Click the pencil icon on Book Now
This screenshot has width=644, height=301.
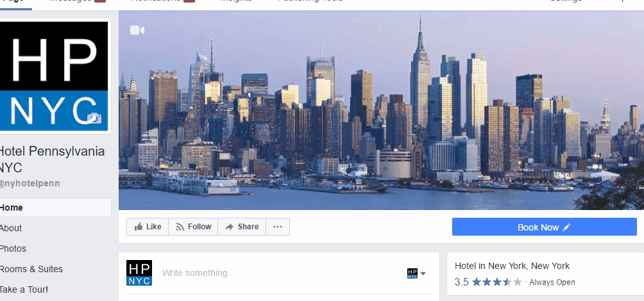(x=566, y=227)
